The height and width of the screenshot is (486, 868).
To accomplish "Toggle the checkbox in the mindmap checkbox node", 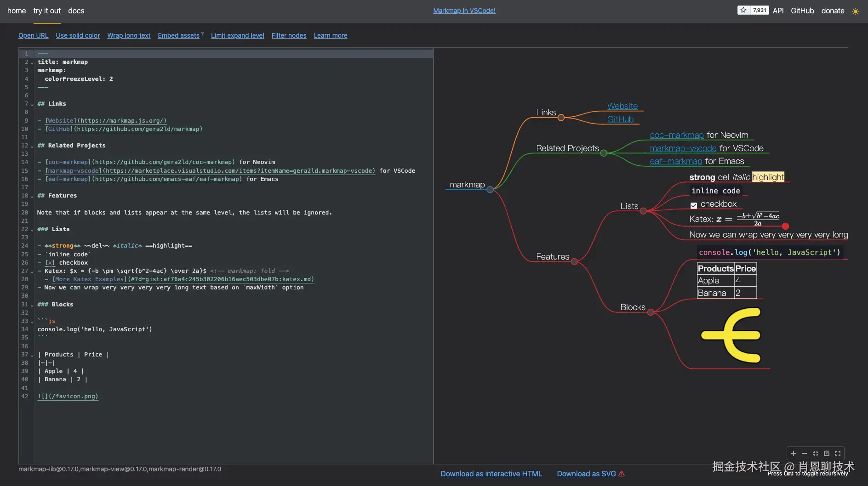I will 694,205.
